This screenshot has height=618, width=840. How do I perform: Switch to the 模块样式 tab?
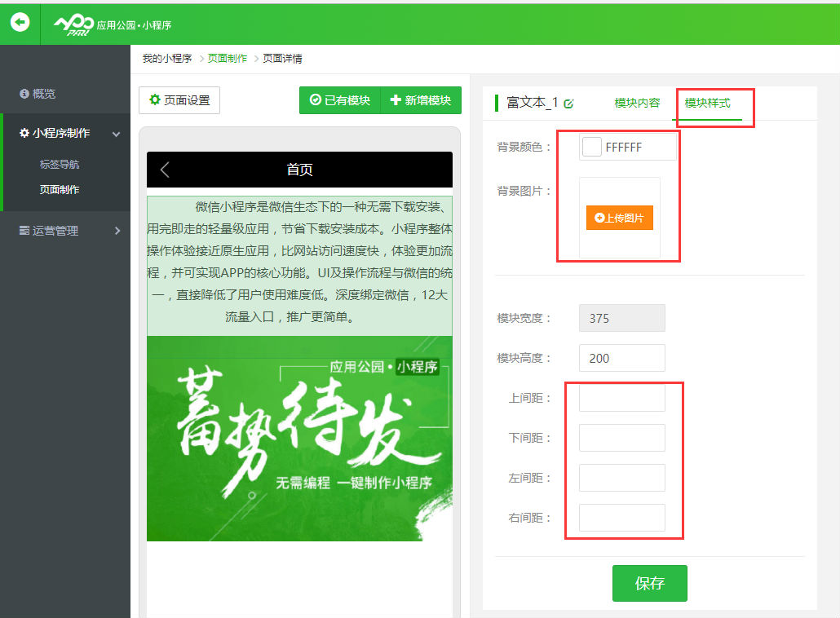(707, 103)
